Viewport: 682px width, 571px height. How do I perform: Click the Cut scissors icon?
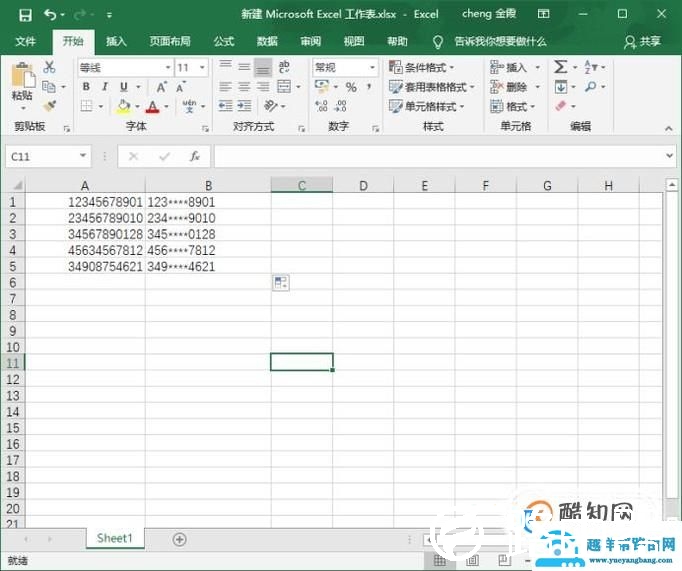[x=50, y=67]
